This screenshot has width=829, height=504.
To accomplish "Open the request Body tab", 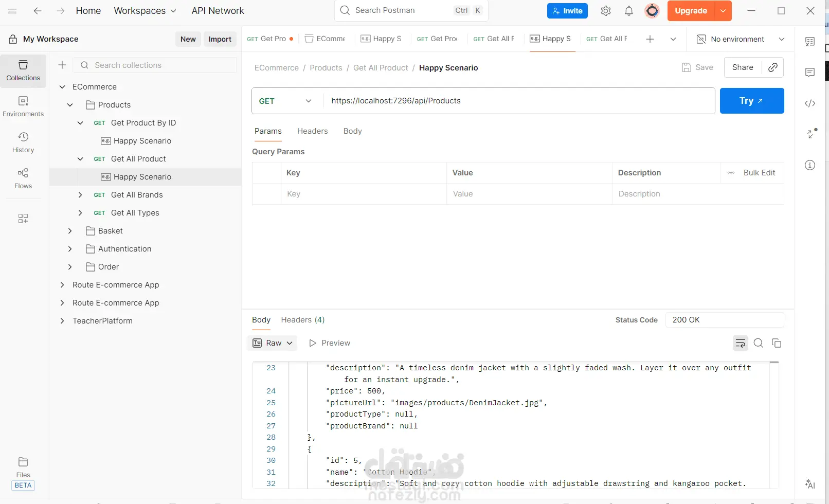I will [353, 131].
